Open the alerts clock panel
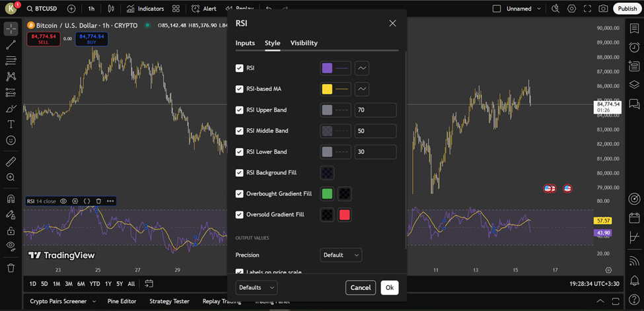The height and width of the screenshot is (311, 644). point(634,47)
